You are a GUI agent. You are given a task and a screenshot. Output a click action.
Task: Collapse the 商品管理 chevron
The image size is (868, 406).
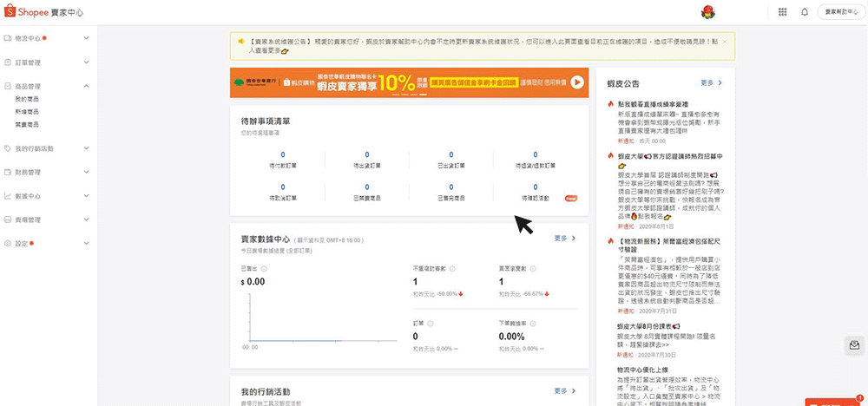86,86
